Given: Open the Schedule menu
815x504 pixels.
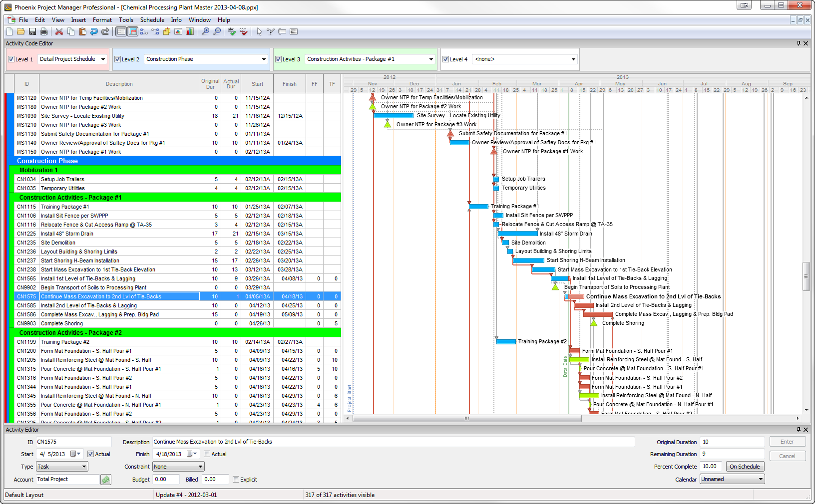Looking at the screenshot, I should [x=152, y=20].
